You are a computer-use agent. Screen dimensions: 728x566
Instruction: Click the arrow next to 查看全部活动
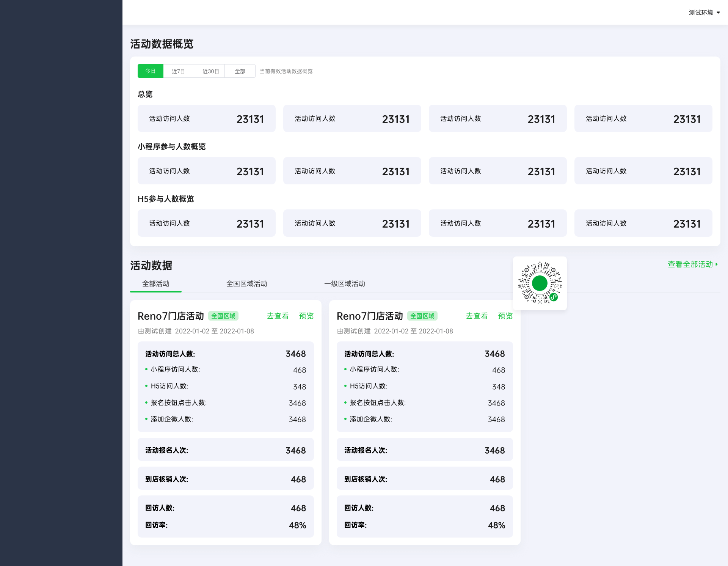click(x=717, y=264)
